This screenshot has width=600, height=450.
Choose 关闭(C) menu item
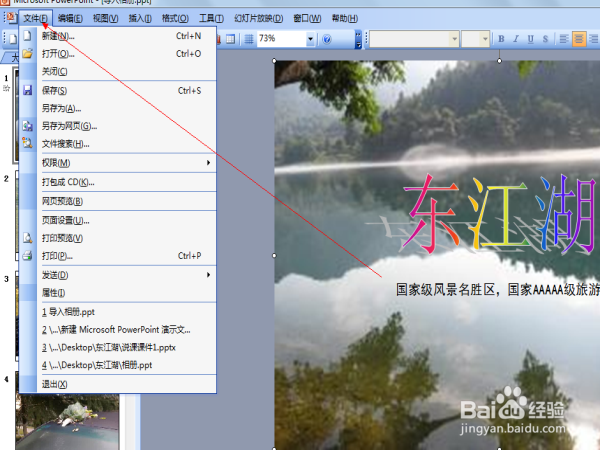point(119,72)
